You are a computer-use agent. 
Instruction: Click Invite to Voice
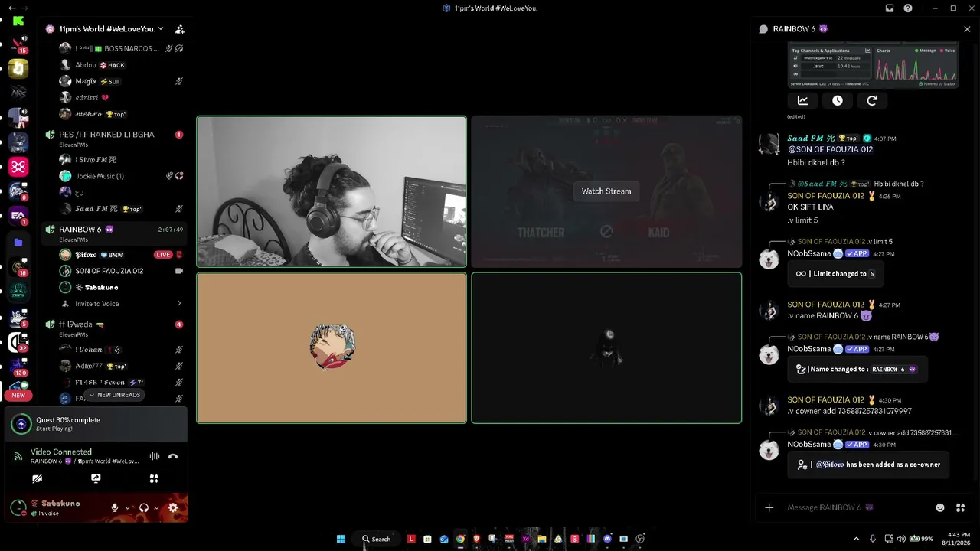97,304
